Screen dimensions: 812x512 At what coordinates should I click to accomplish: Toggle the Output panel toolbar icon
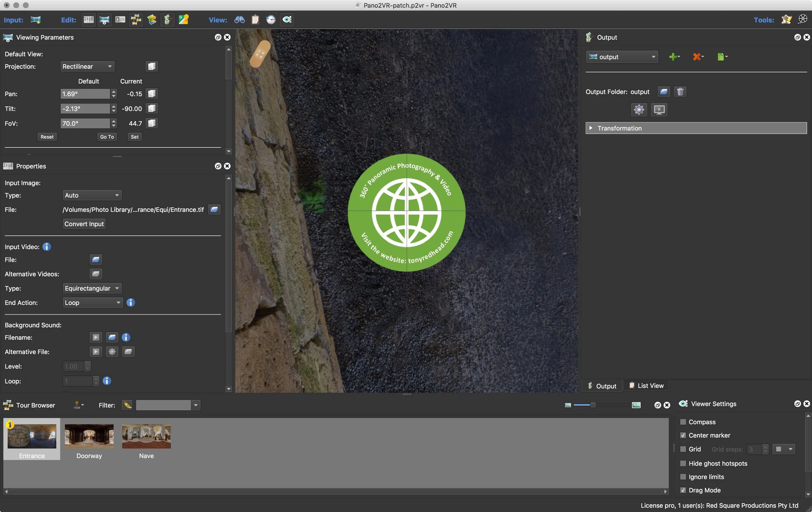[x=167, y=19]
